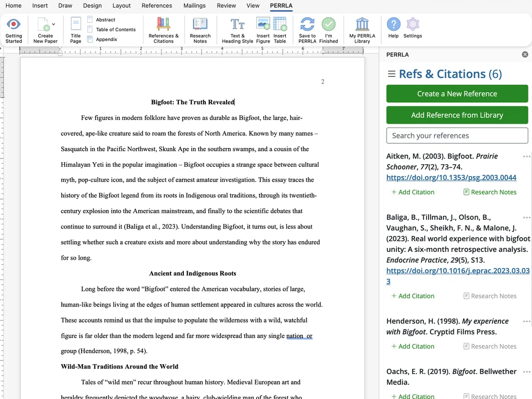The width and height of the screenshot is (532, 399).
Task: Click I'm Finished checkmark icon
Action: tap(328, 24)
